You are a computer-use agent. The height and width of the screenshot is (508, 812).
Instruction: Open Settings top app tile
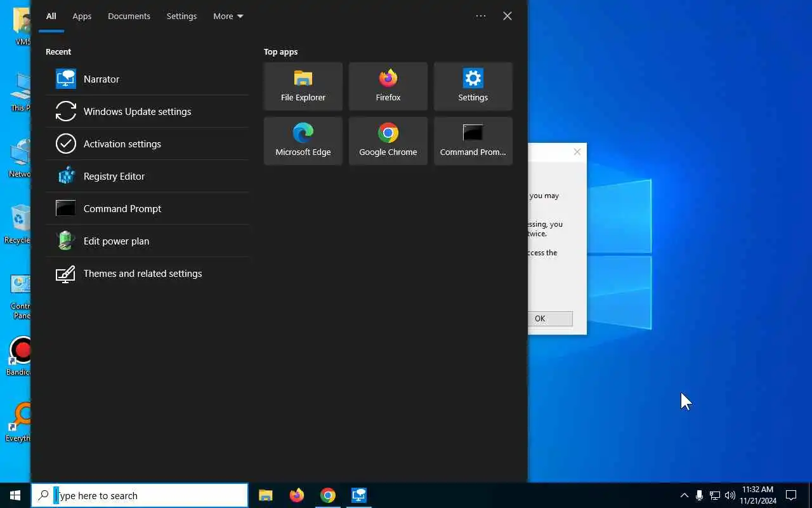tap(473, 86)
